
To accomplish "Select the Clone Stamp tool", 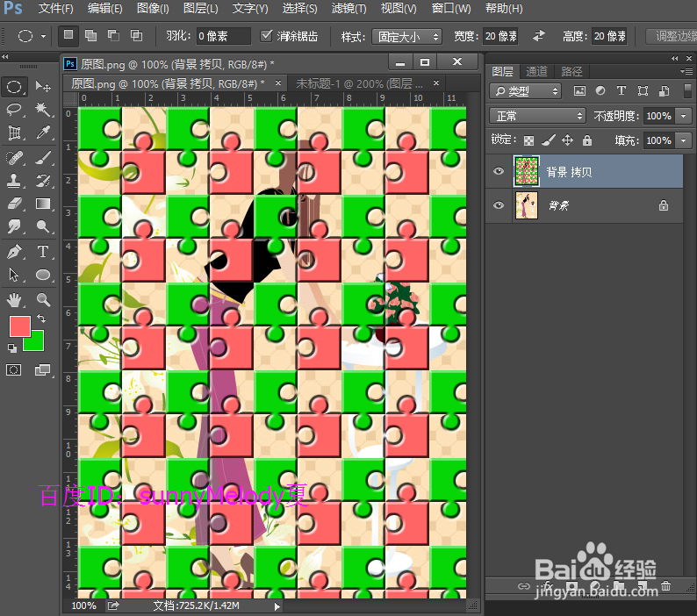I will (14, 181).
